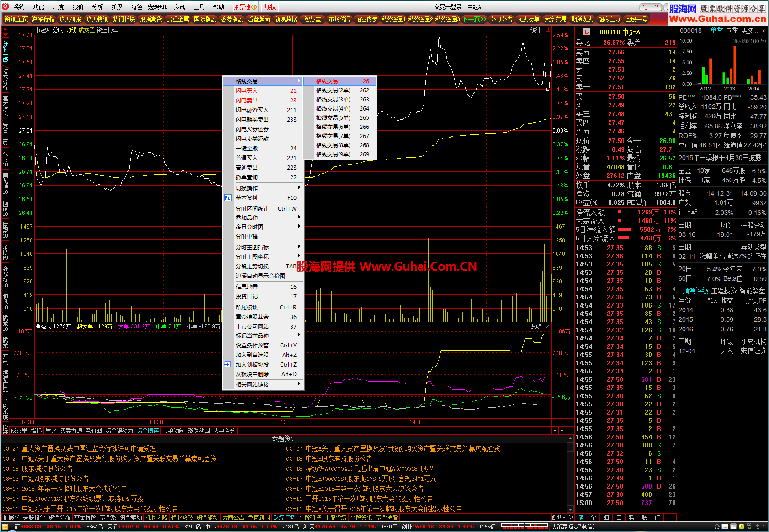Image resolution: width=769 pixels, height=532 pixels.
Task: Expand the 分时主图指标 submenu
Action: point(263,247)
